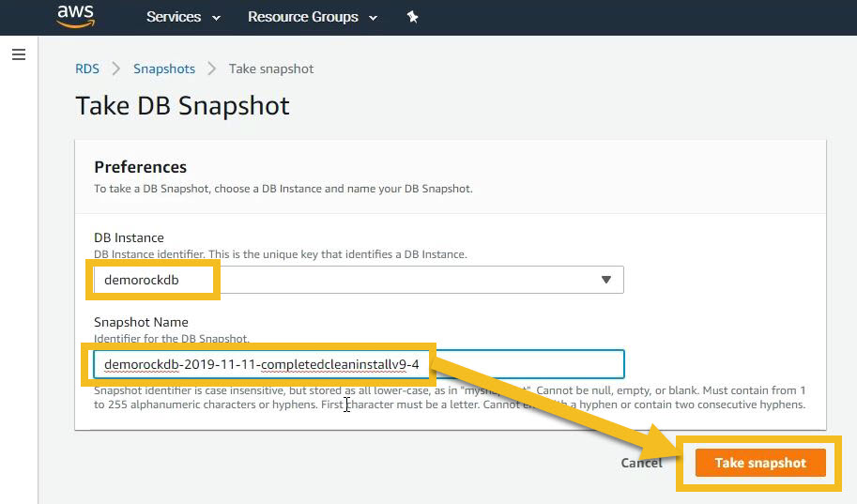Click inside the Snapshot Name field
857x504 pixels.
[x=359, y=364]
